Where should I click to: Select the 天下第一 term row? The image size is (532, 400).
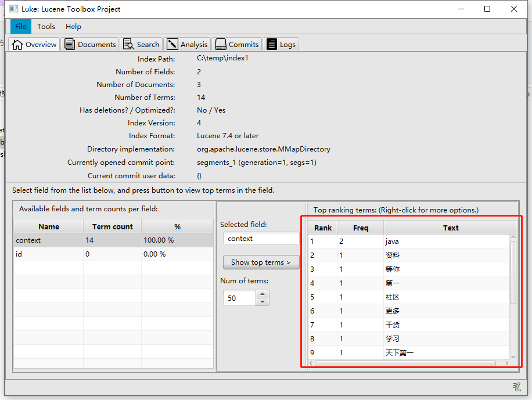[x=409, y=352]
